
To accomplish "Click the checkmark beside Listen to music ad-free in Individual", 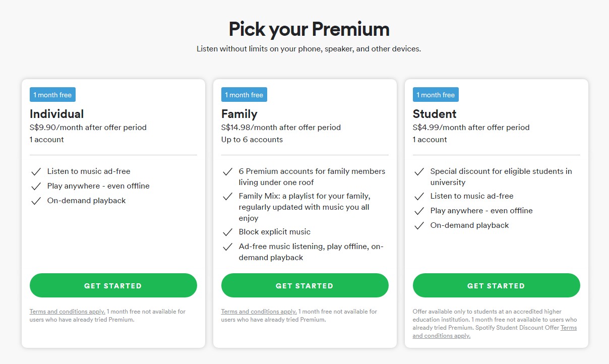I will [x=36, y=172].
